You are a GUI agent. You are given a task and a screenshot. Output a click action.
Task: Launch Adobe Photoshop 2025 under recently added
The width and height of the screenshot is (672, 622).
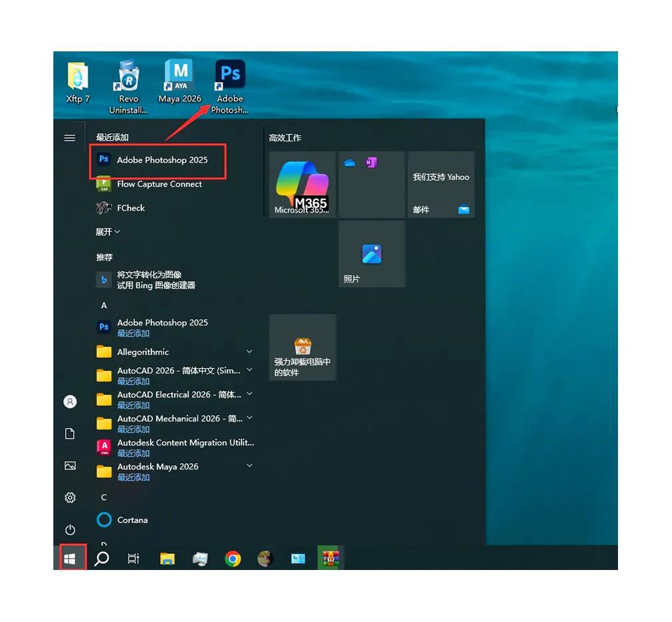click(x=157, y=160)
